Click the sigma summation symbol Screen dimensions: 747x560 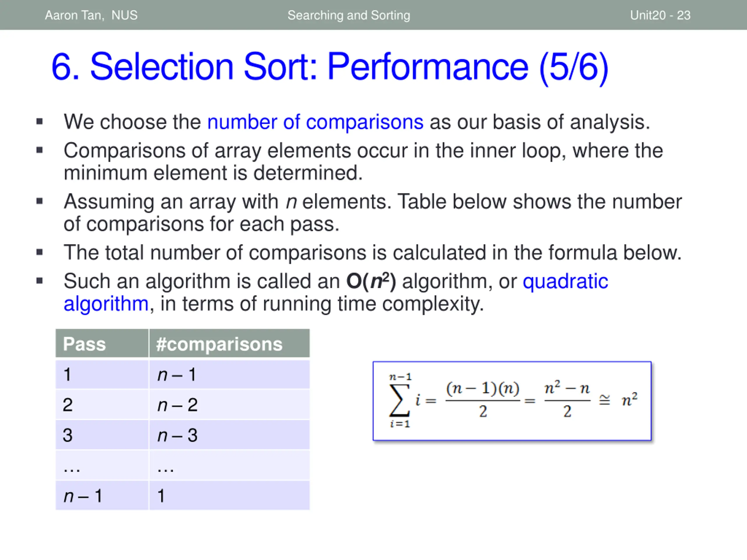pyautogui.click(x=400, y=401)
